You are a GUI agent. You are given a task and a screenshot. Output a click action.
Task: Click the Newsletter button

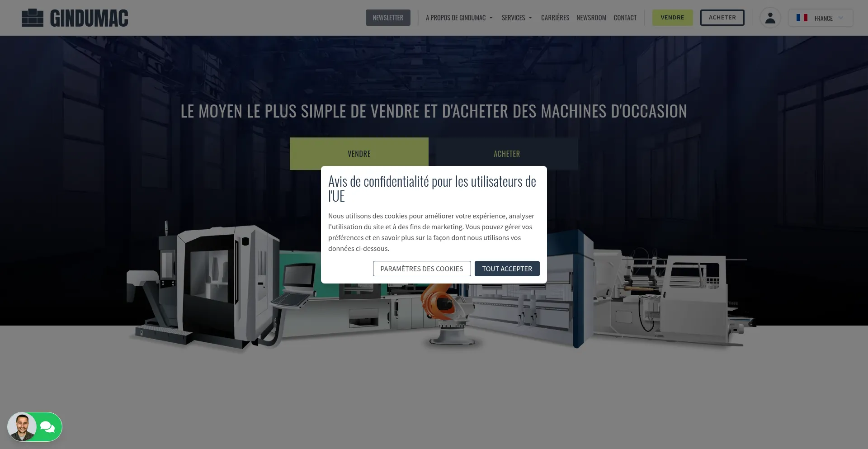click(x=388, y=18)
